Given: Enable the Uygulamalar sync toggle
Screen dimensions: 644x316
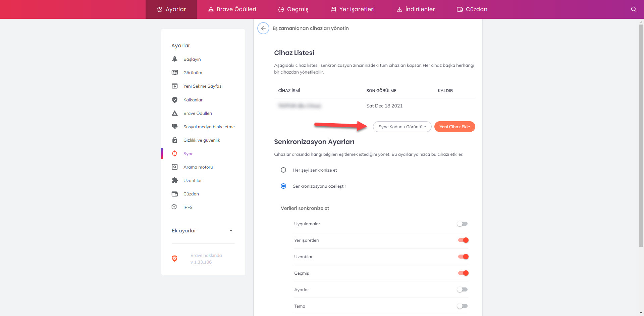Looking at the screenshot, I should coord(462,224).
